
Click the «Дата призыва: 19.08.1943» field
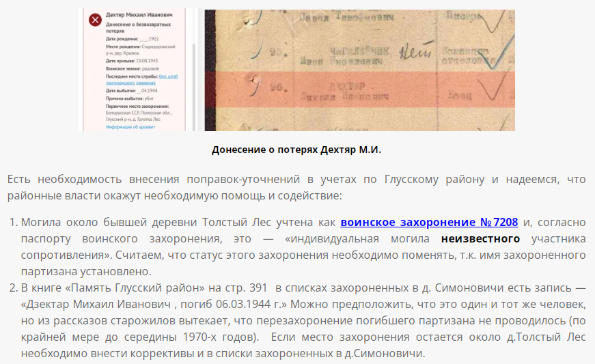tap(135, 61)
